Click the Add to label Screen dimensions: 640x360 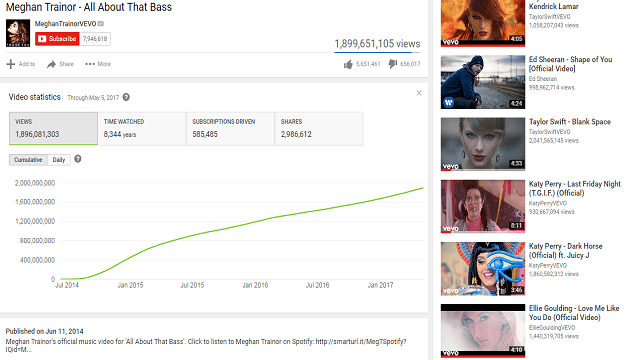(27, 64)
